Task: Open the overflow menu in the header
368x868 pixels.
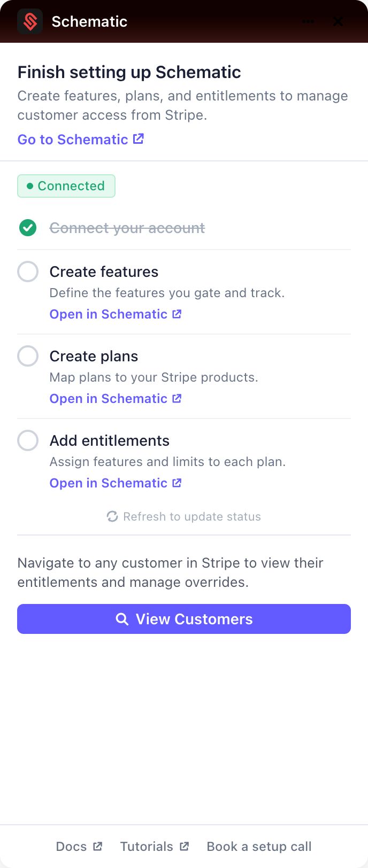Action: click(308, 21)
